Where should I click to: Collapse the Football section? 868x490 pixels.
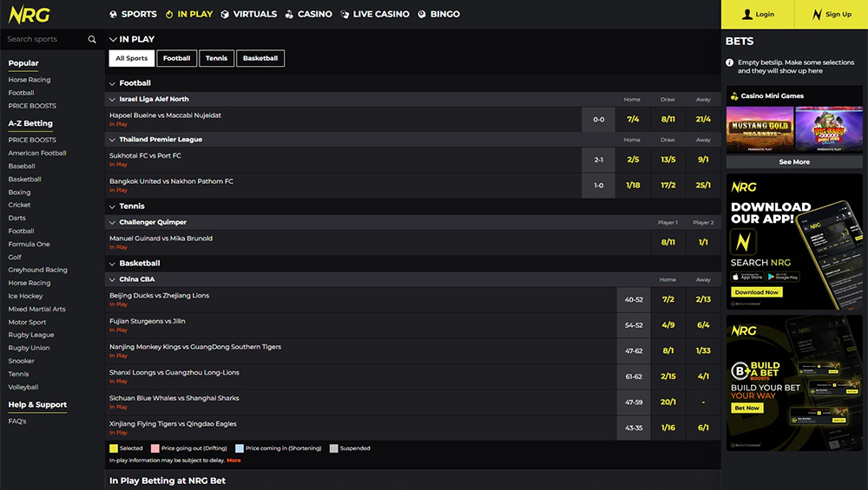point(112,83)
